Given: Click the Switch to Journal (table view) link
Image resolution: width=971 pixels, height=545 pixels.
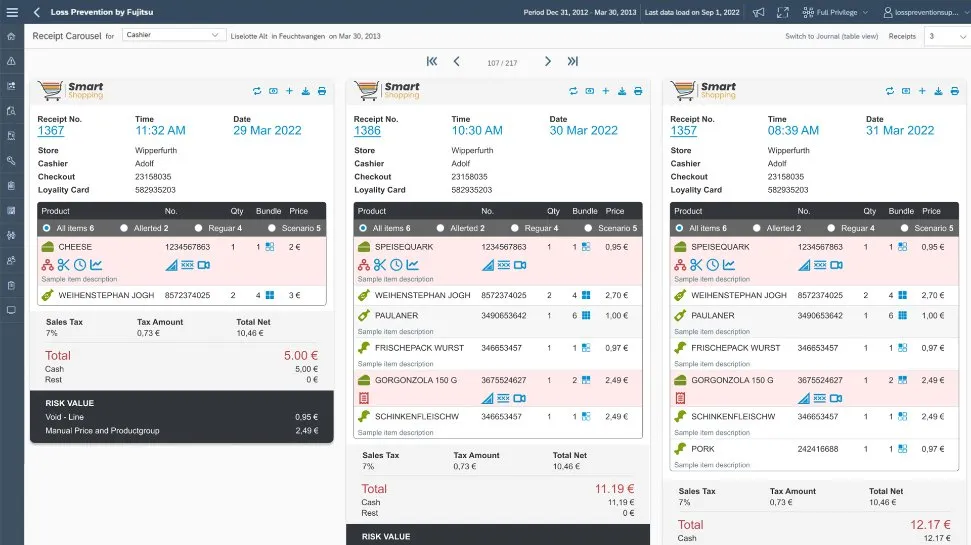Looking at the screenshot, I should pos(831,36).
